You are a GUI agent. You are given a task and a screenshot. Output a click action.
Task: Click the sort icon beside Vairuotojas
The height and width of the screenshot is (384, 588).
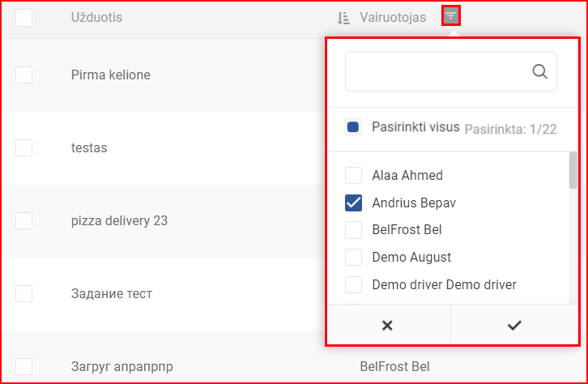tap(343, 18)
